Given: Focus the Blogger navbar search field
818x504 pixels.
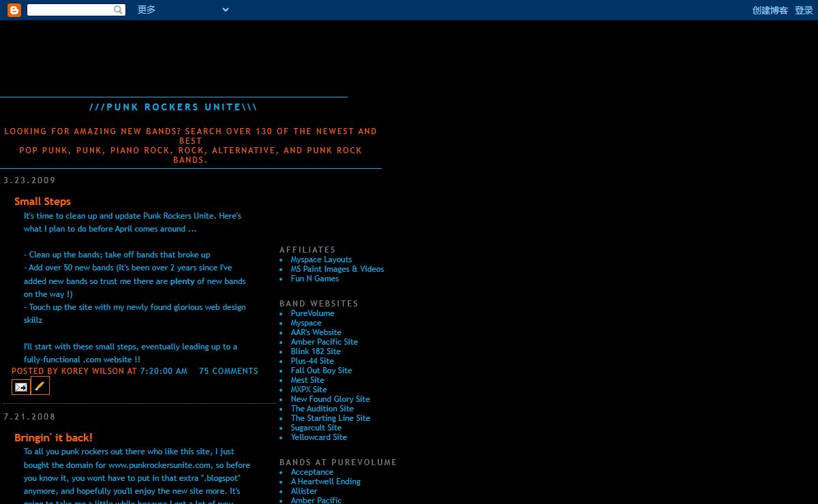Looking at the screenshot, I should 70,10.
